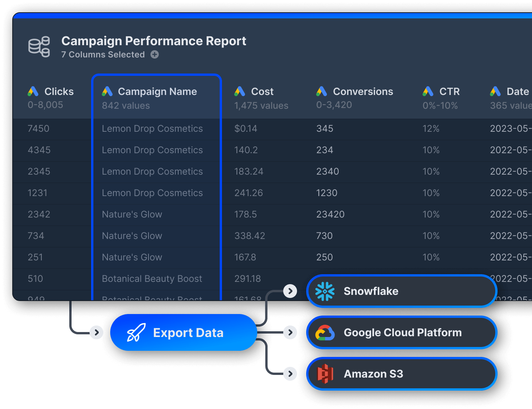This screenshot has width=532, height=409.
Task: Click the 842 values label under Campaign Name
Action: point(126,106)
